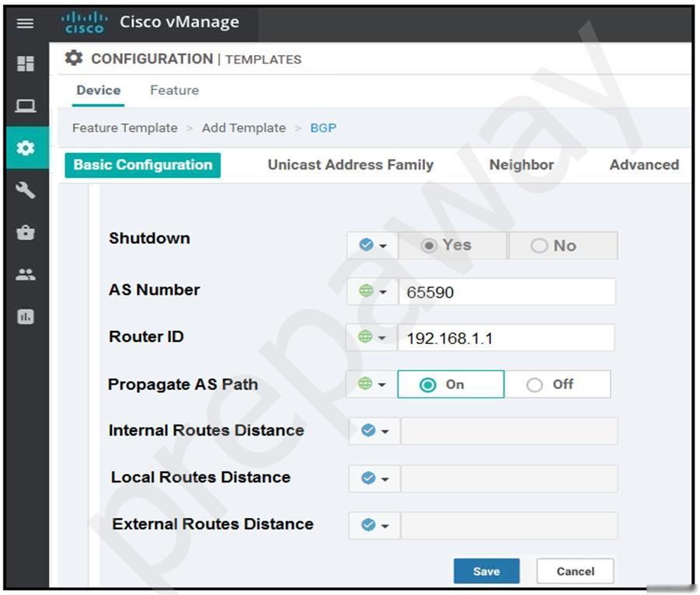This screenshot has height=595, width=700.
Task: Jump to the Neighbor section
Action: (521, 165)
